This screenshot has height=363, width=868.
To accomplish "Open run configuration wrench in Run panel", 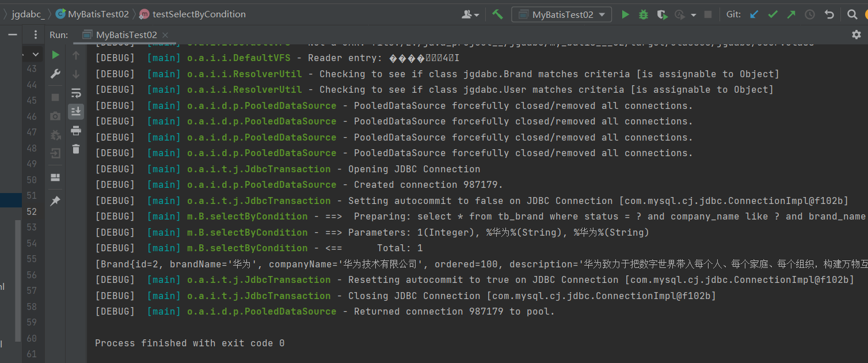I will coord(55,74).
